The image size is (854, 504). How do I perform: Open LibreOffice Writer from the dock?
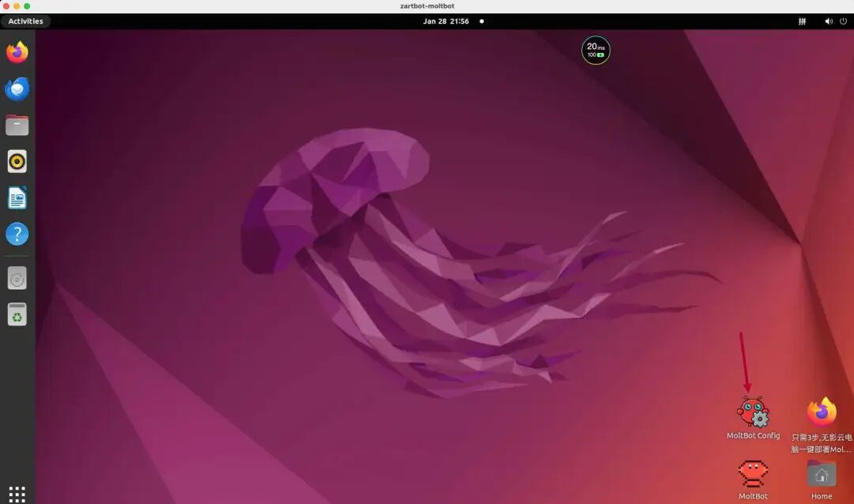(17, 197)
